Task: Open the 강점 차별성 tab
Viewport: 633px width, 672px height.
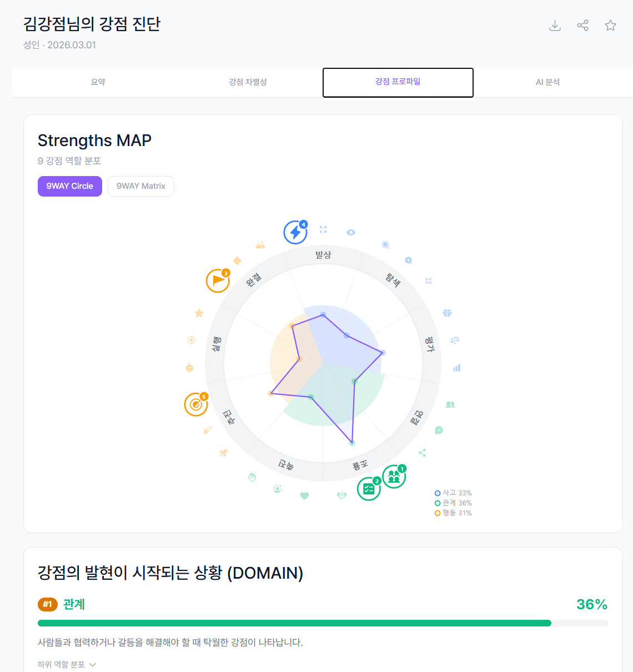Action: (248, 82)
